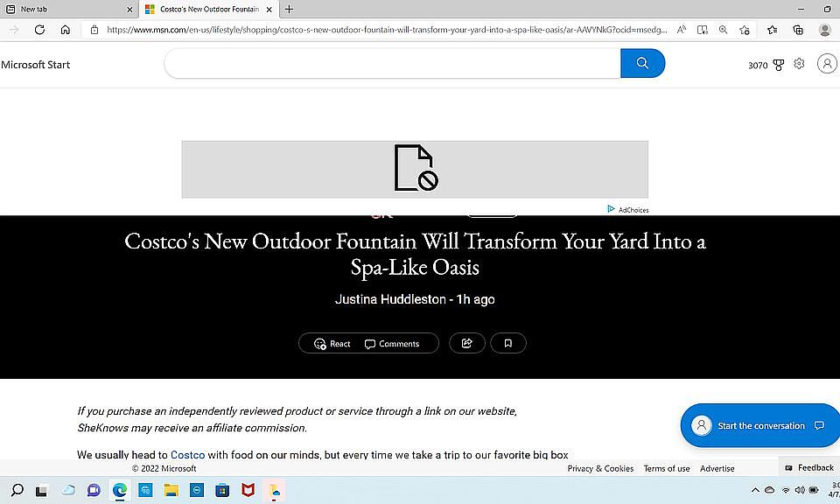The width and height of the screenshot is (840, 504).
Task: Click the AdChoices link
Action: [x=628, y=209]
